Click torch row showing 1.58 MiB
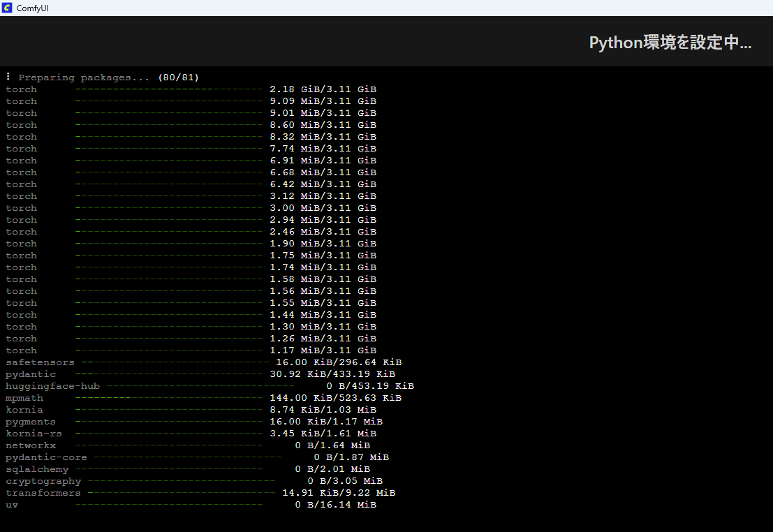The width and height of the screenshot is (773, 532). coord(191,279)
